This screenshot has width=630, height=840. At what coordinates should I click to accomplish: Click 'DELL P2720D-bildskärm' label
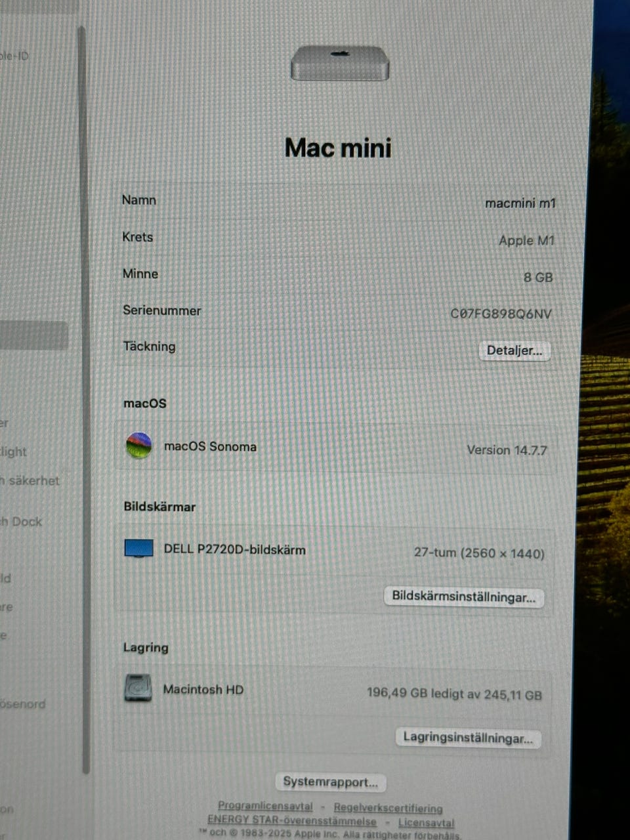(x=234, y=549)
